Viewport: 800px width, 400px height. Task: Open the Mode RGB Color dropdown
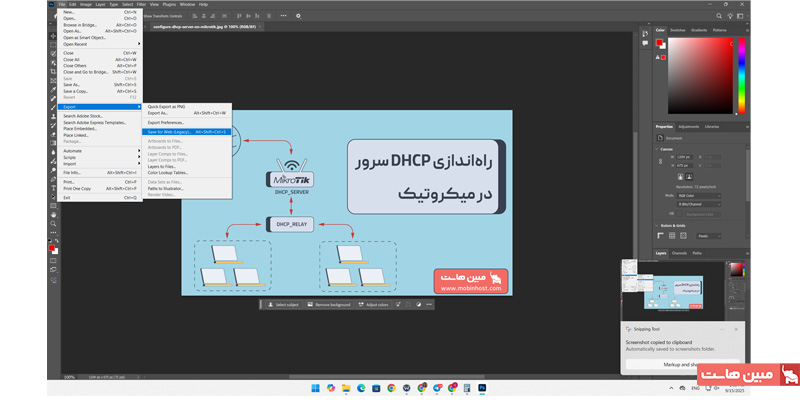point(699,196)
